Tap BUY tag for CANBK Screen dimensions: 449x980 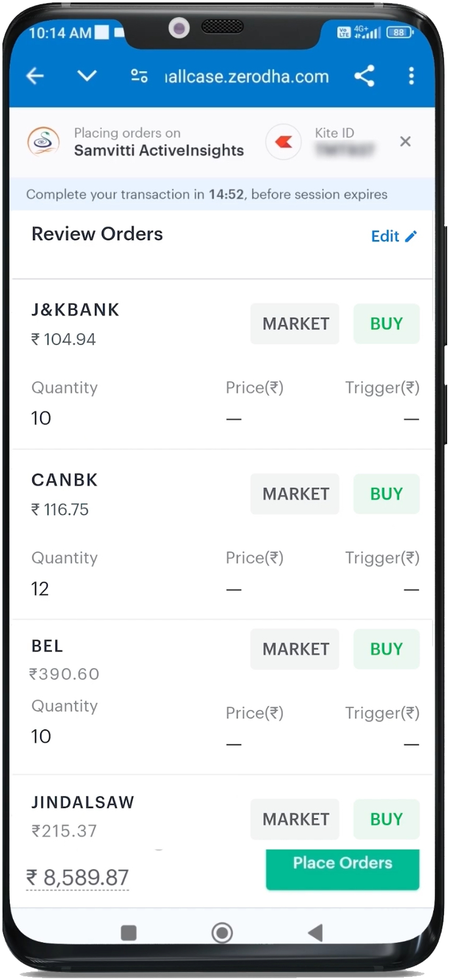tap(386, 494)
